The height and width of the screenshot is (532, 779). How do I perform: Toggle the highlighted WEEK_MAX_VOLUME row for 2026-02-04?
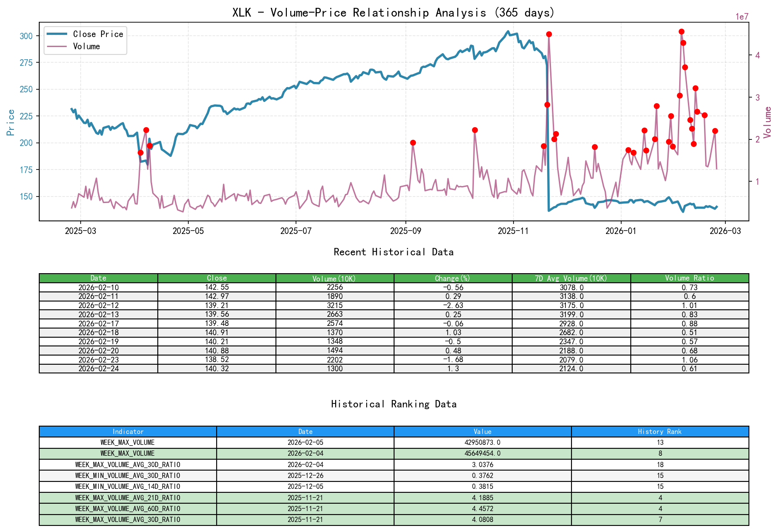[128, 453]
